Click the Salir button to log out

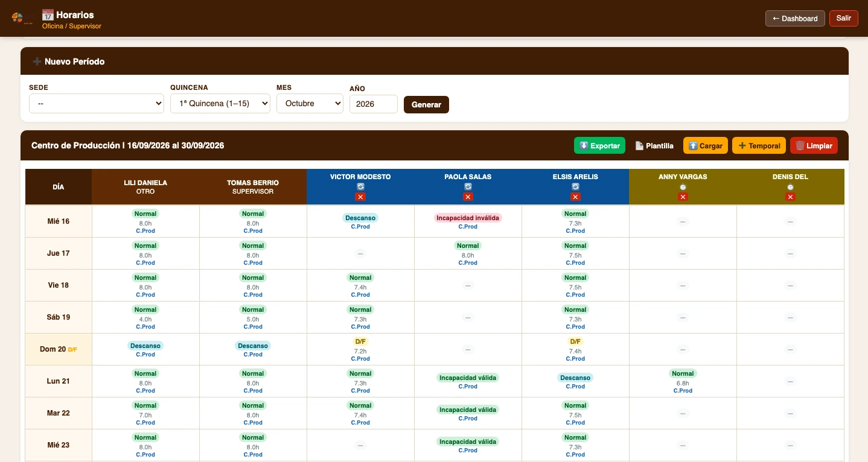(844, 19)
